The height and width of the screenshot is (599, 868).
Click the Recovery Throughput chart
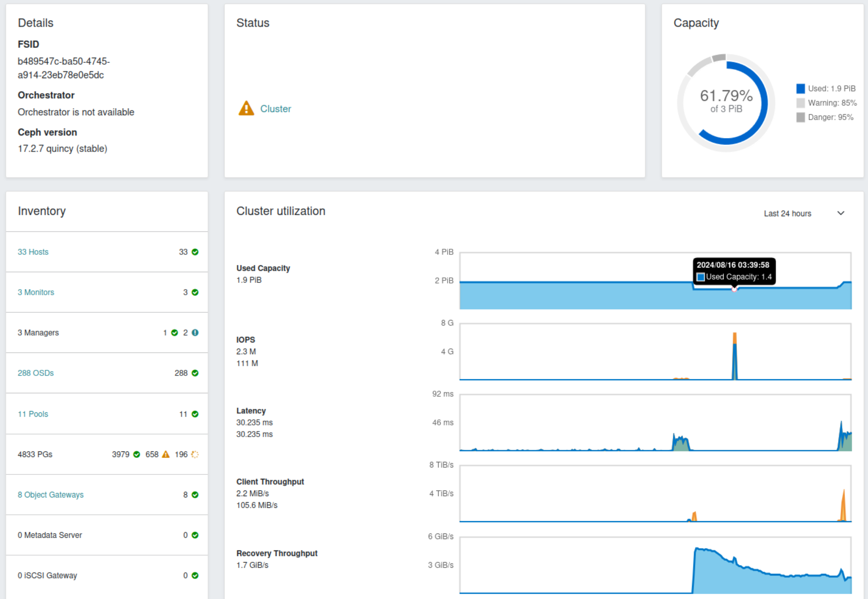point(655,565)
